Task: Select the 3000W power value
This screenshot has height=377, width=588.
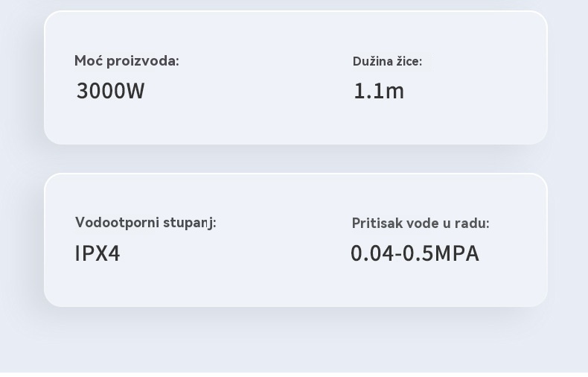Action: click(x=110, y=91)
